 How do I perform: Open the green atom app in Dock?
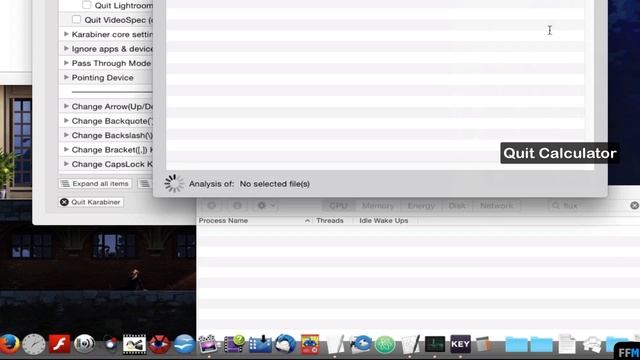tap(385, 345)
